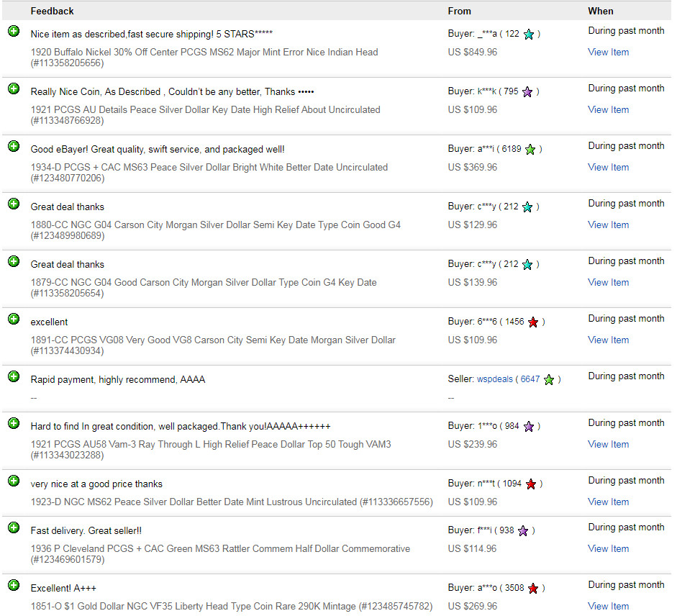Click turquoise star next to buyer score 122

point(529,34)
